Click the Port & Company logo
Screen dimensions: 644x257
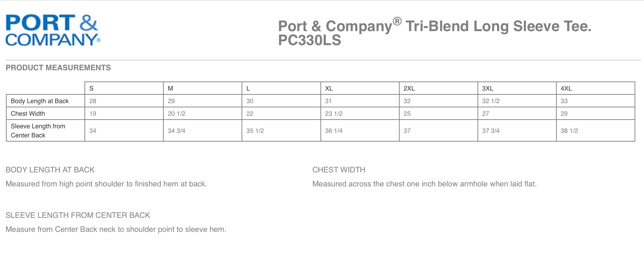click(x=53, y=30)
